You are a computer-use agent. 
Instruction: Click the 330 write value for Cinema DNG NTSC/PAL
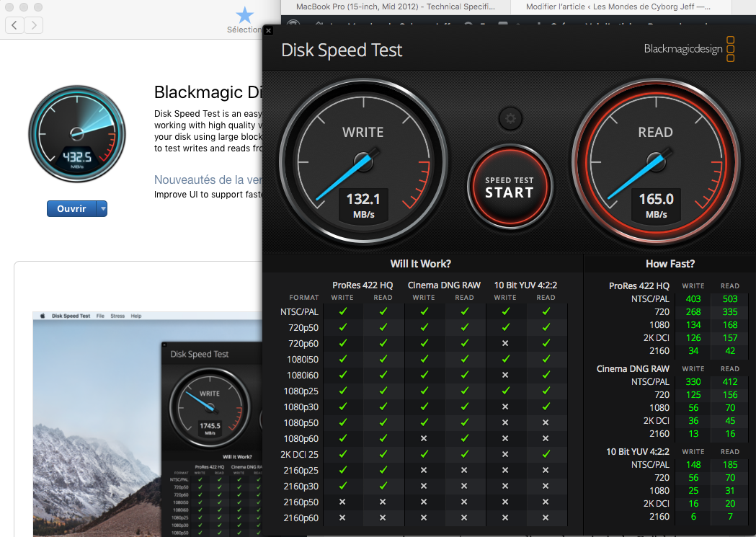693,382
